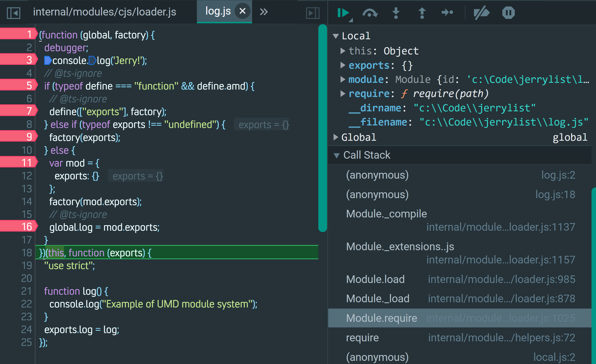Click the Step icon with arrow and dot
596x364 pixels.
[447, 12]
